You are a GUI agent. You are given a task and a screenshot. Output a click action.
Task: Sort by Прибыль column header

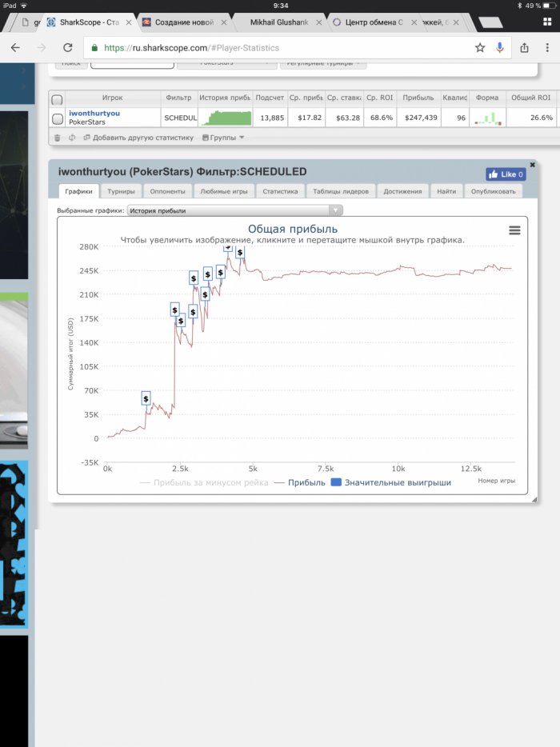(418, 98)
